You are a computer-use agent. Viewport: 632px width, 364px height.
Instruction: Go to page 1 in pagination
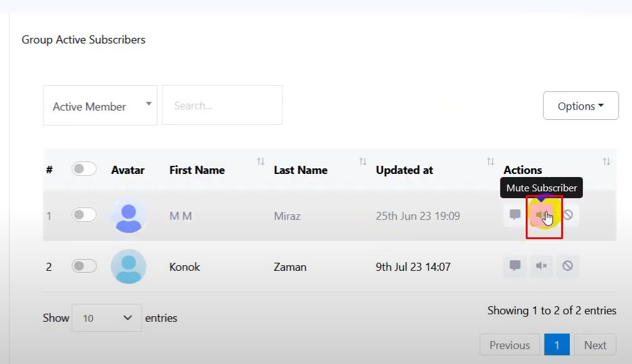click(556, 345)
